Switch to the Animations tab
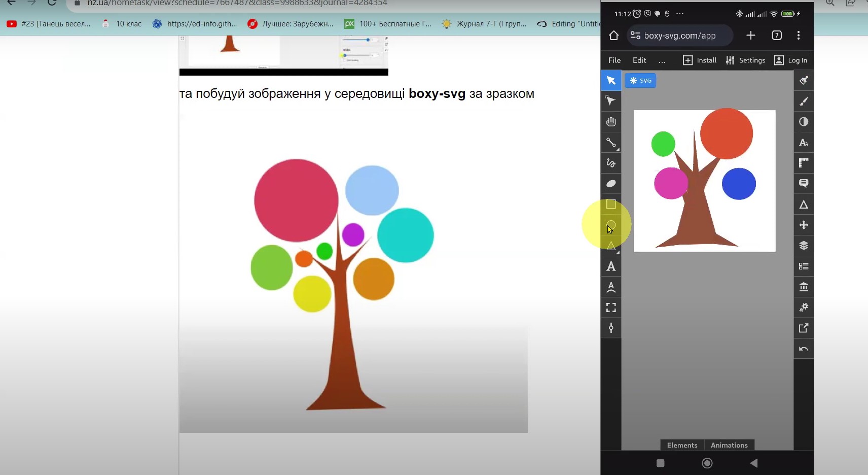Screen dimensions: 868x475 click(729, 445)
